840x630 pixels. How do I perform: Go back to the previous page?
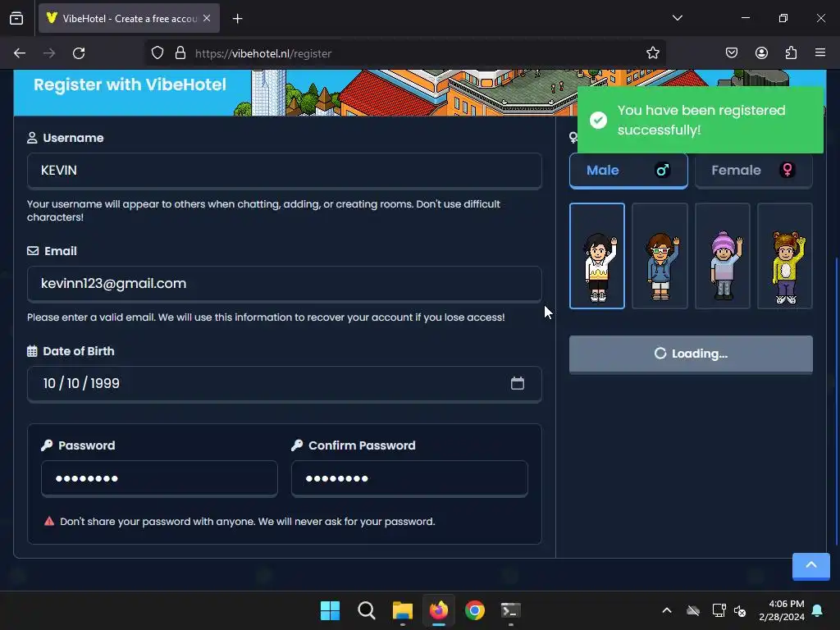[x=20, y=53]
